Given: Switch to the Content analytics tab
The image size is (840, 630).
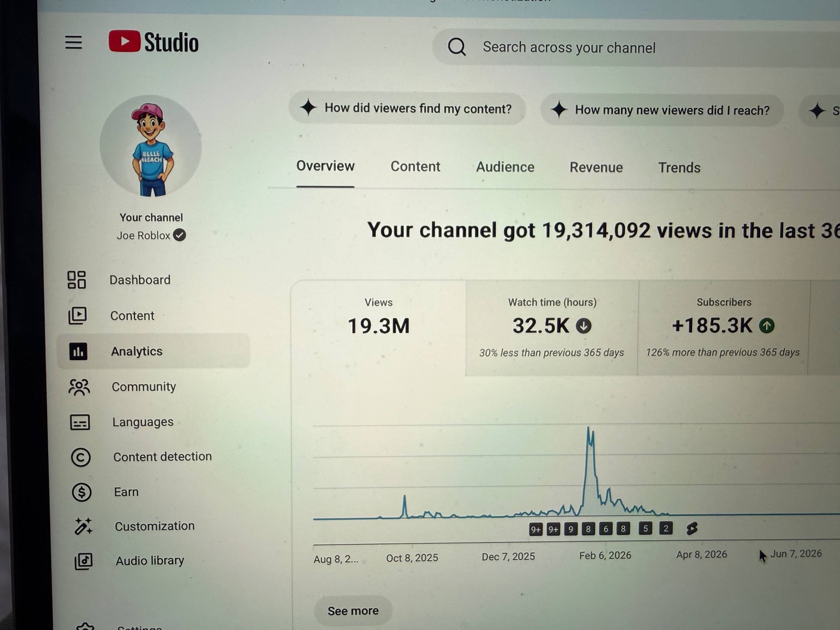Looking at the screenshot, I should (415, 166).
